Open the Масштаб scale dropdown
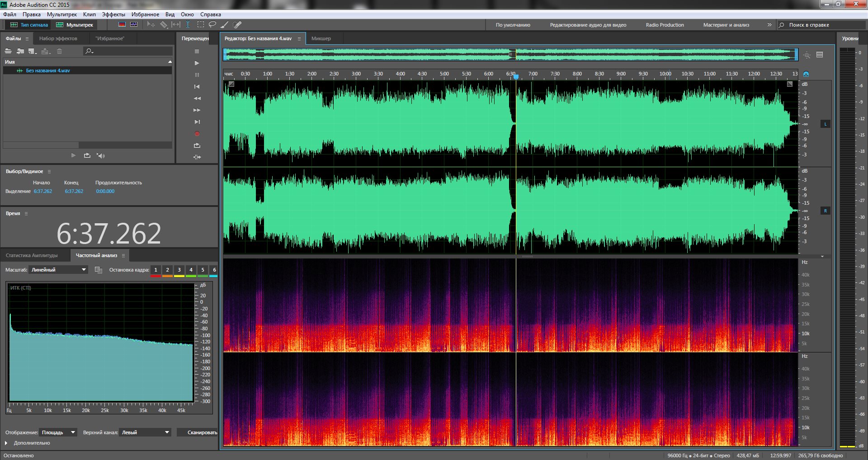The height and width of the screenshot is (460, 868). tap(58, 270)
